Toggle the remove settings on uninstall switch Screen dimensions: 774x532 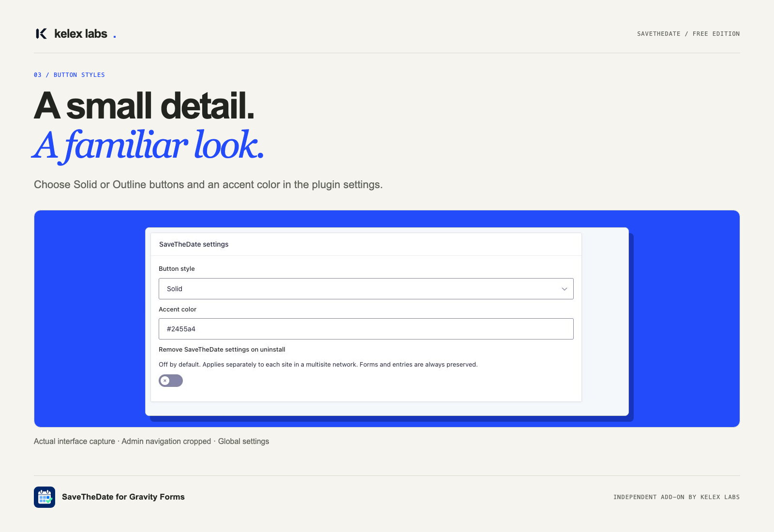pos(171,381)
